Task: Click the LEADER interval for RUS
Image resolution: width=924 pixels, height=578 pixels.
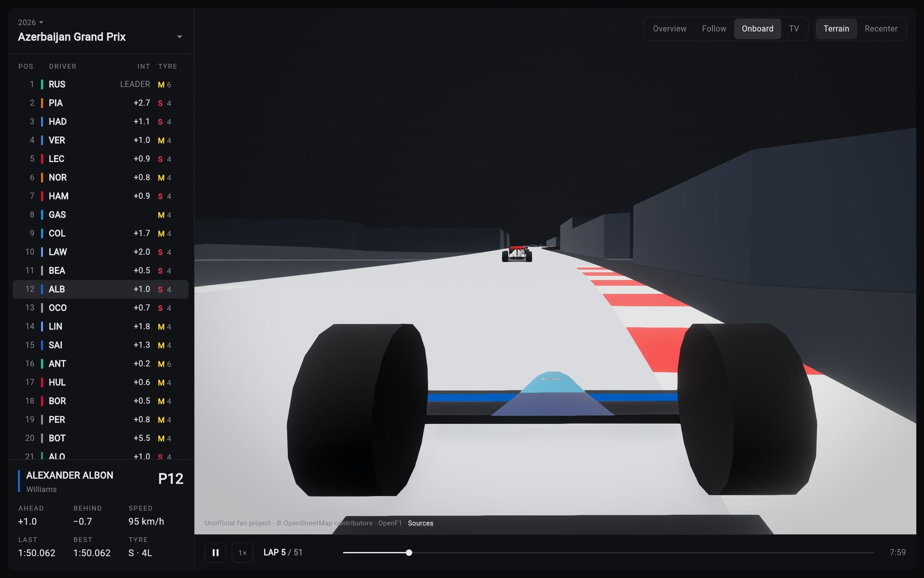Action: click(135, 84)
